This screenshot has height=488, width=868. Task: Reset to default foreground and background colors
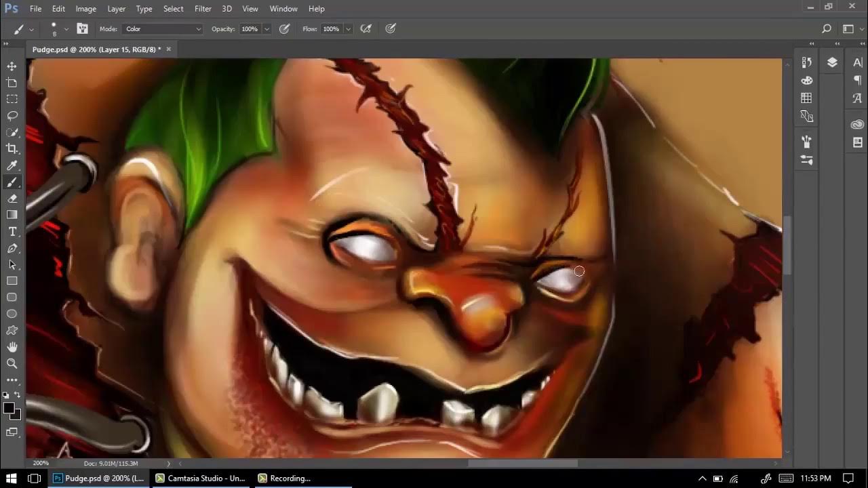tap(6, 394)
